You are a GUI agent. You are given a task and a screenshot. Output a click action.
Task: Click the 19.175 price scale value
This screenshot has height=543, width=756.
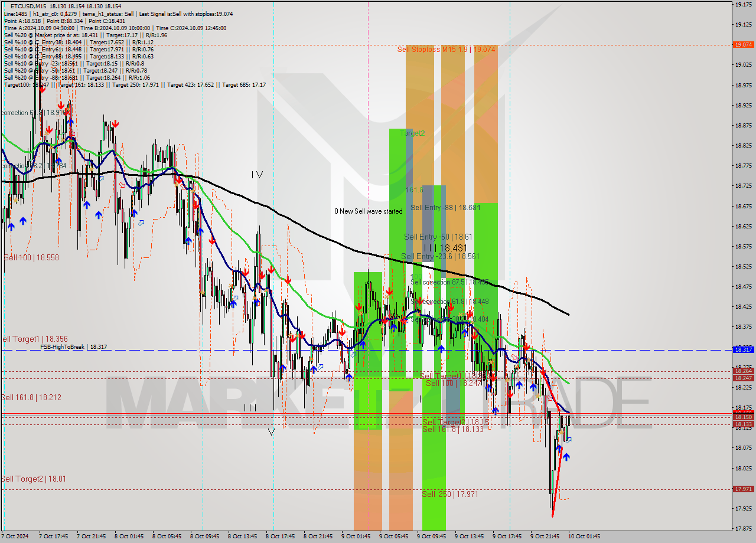[x=743, y=4]
